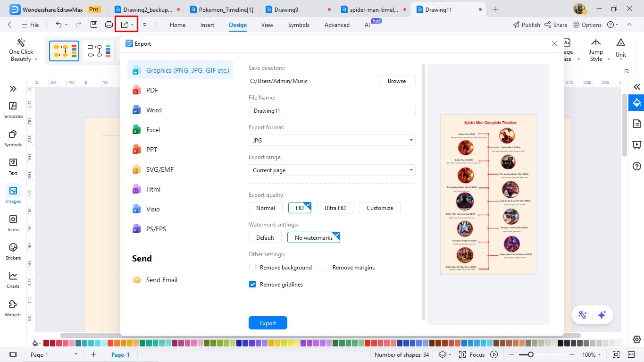Click the settings gear icon at bottom right
This screenshot has height=362, width=644.
(637, 339)
